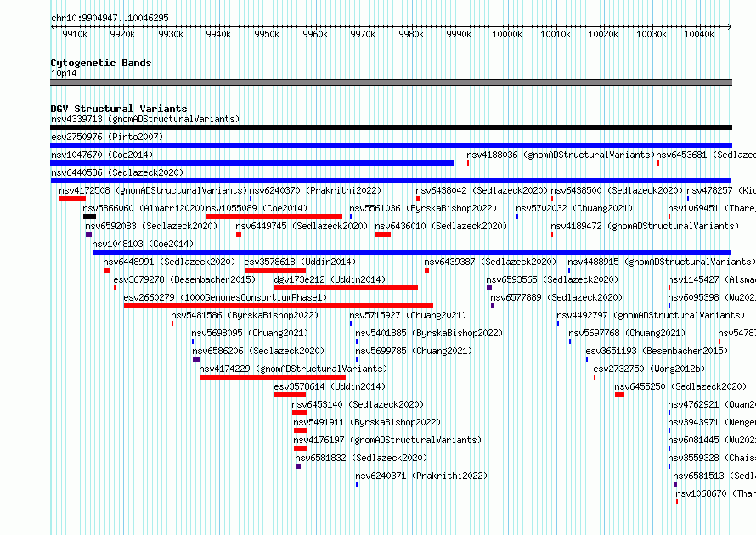Click the 9950k ruler position
756x535 pixels.
(267, 34)
